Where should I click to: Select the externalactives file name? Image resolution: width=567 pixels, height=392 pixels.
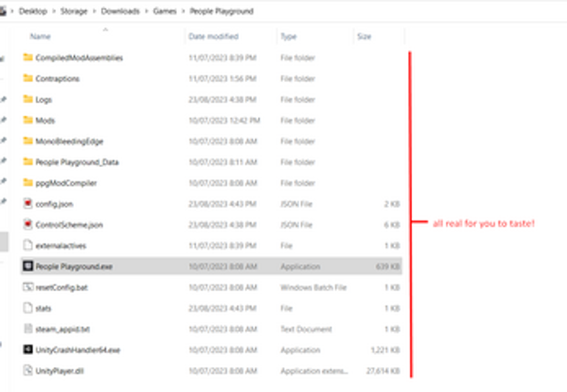tap(61, 246)
